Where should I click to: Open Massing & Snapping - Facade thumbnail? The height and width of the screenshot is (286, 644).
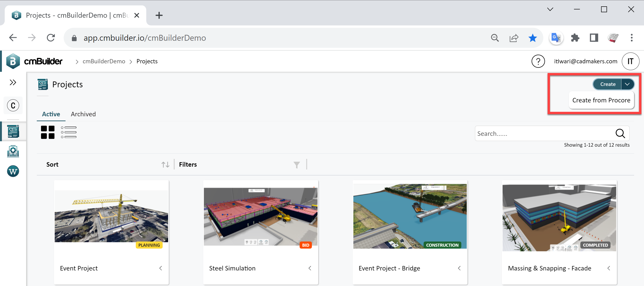coord(559,218)
